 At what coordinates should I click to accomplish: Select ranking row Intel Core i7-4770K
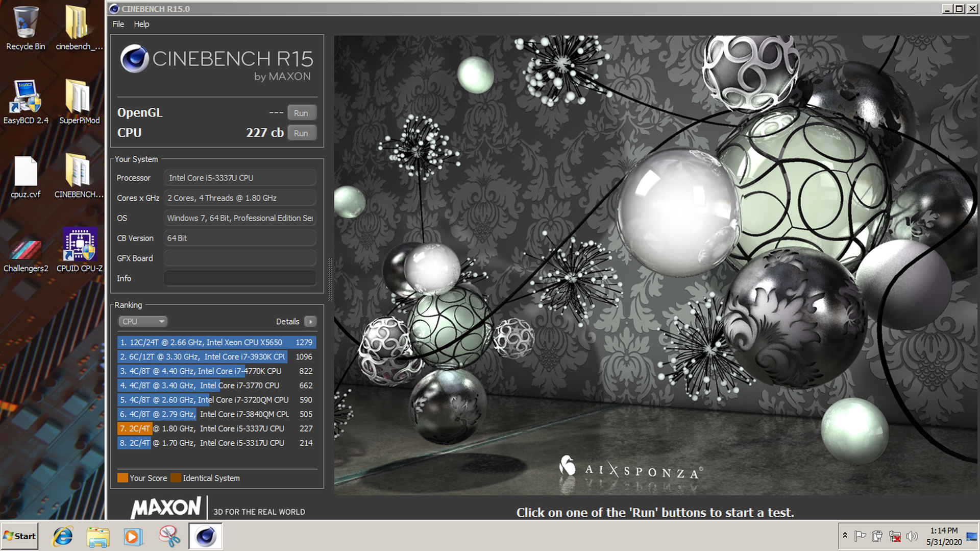(217, 371)
